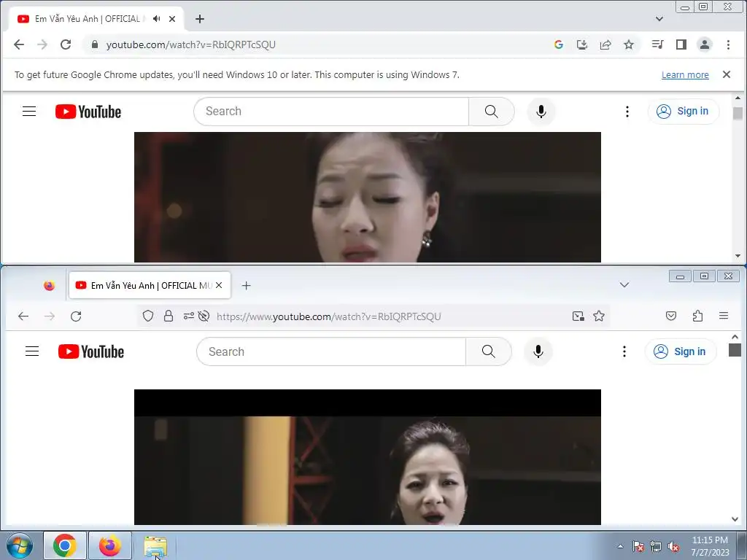Bookmark page with Firefox star
Viewport: 747px width, 560px height.
point(599,316)
